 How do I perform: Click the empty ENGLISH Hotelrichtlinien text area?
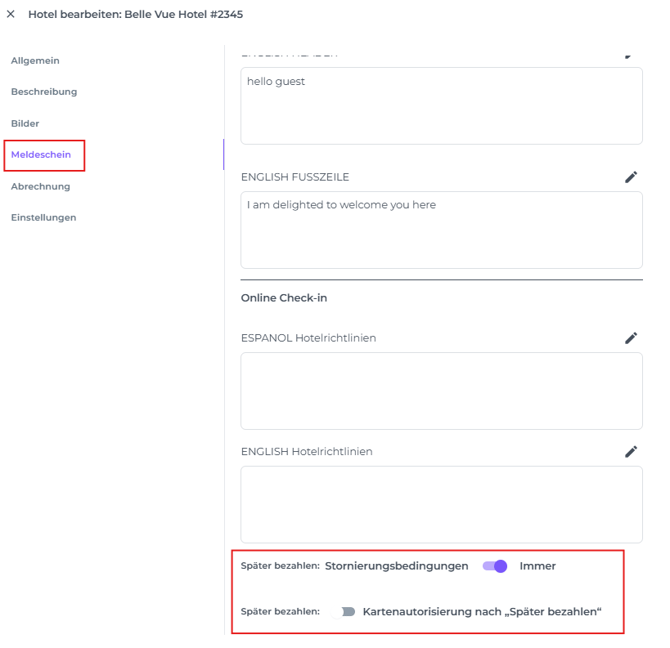tap(441, 504)
